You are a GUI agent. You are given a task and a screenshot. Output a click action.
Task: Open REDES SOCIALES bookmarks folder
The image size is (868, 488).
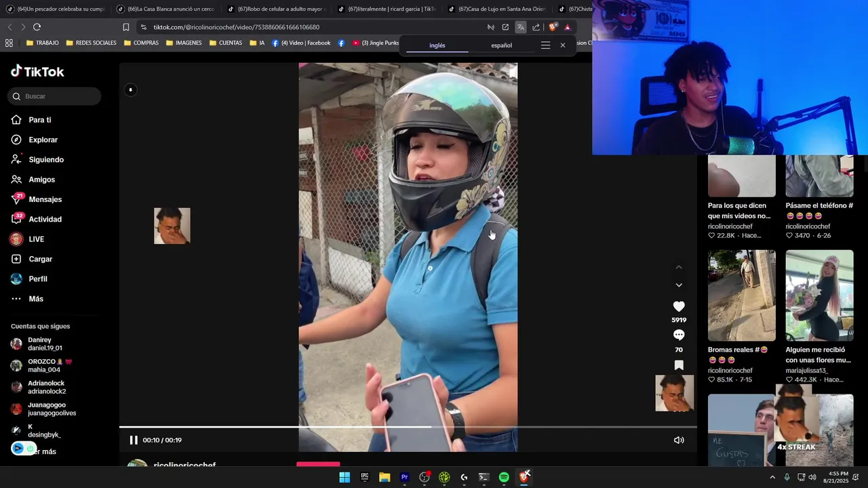[91, 43]
